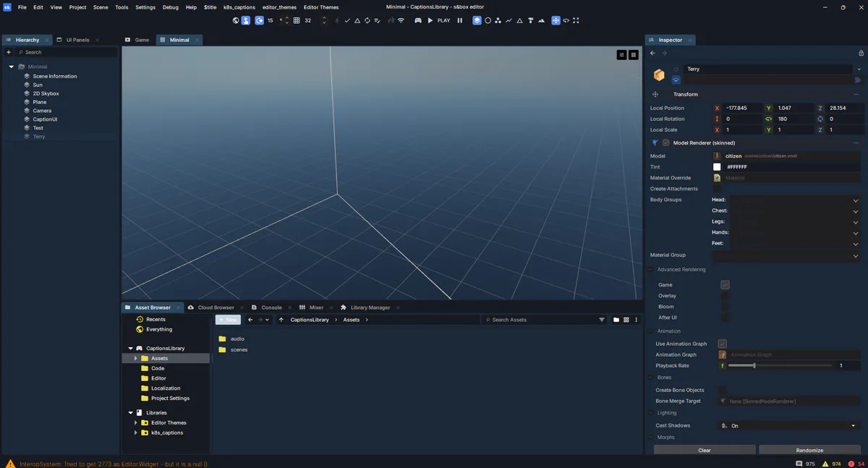Open the Hands body group dropdown
This screenshot has height=468, width=868.
click(794, 232)
